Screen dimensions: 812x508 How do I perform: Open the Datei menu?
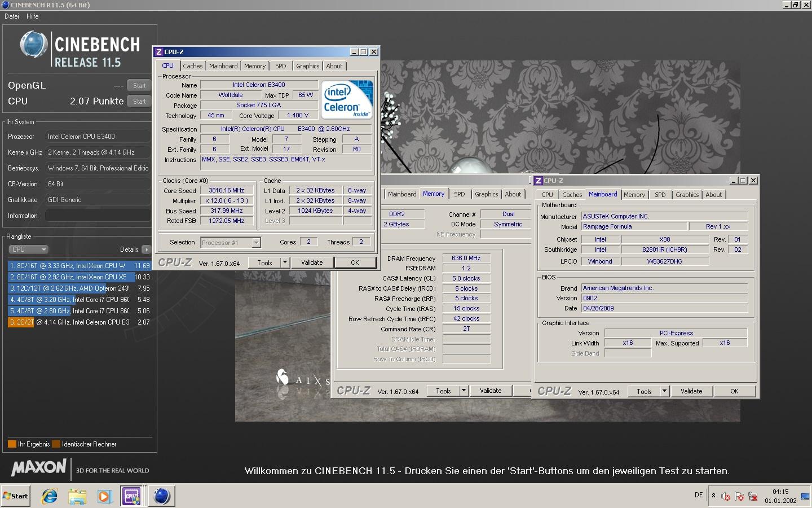pos(11,16)
